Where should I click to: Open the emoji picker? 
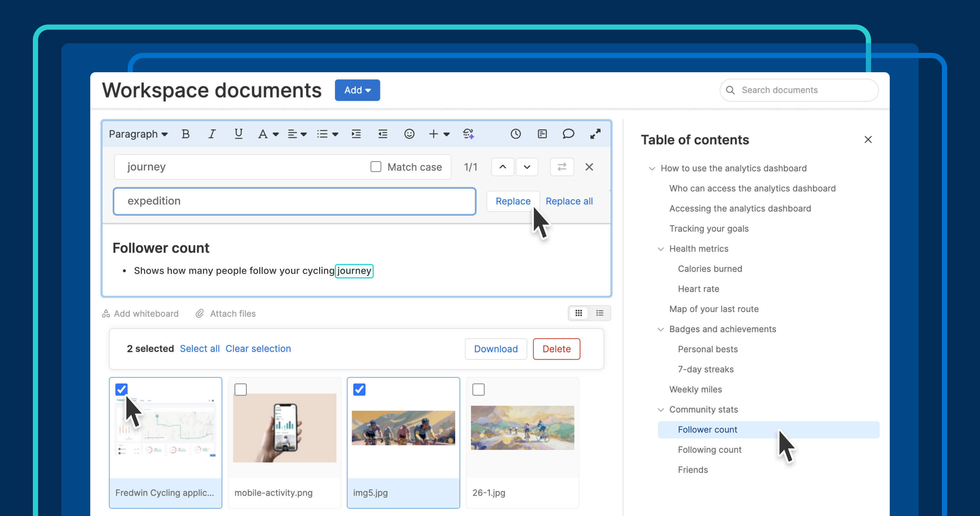(409, 134)
